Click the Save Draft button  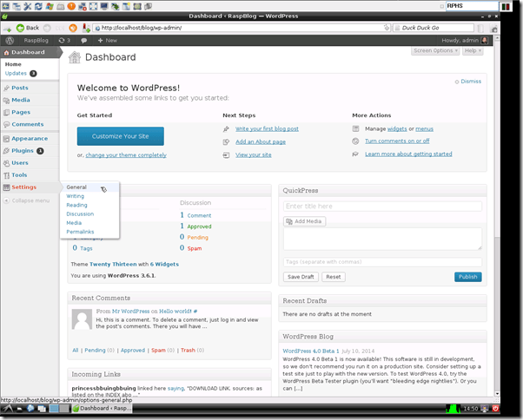[301, 277]
